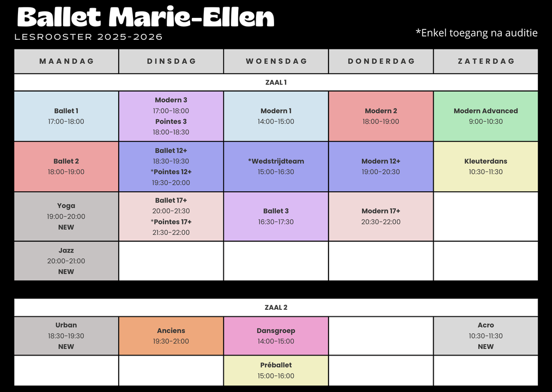Select the Urban 18:30-19:30 cell
552x392 pixels.
tap(66, 336)
